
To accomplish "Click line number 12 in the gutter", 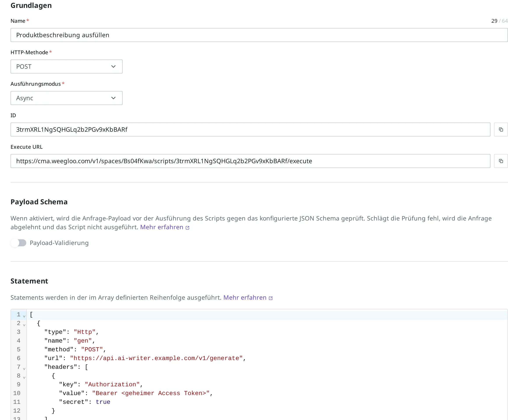I will 17,411.
